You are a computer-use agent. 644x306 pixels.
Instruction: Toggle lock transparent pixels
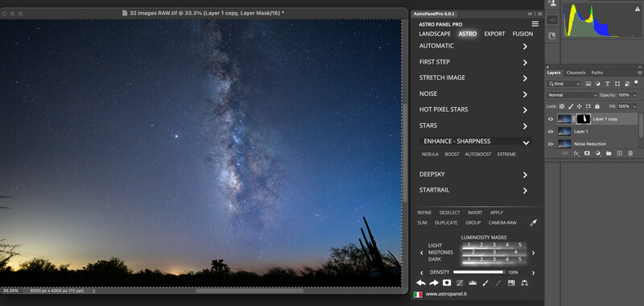point(562,106)
